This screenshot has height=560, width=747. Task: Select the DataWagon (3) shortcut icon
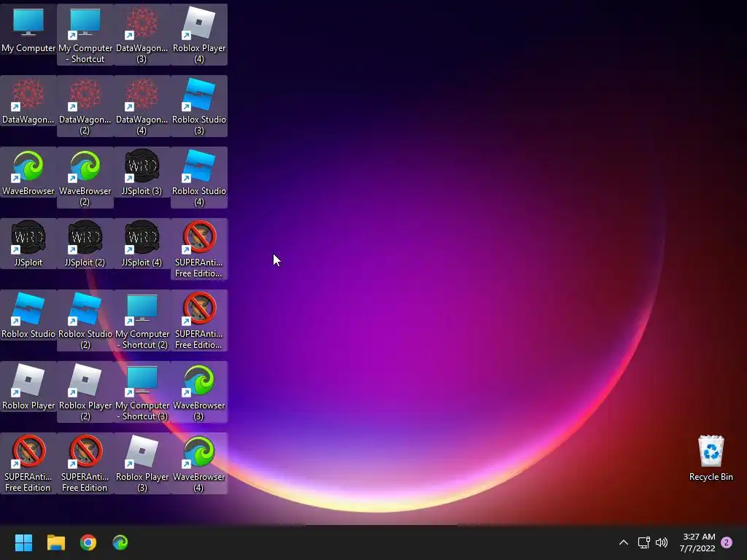coord(142,34)
